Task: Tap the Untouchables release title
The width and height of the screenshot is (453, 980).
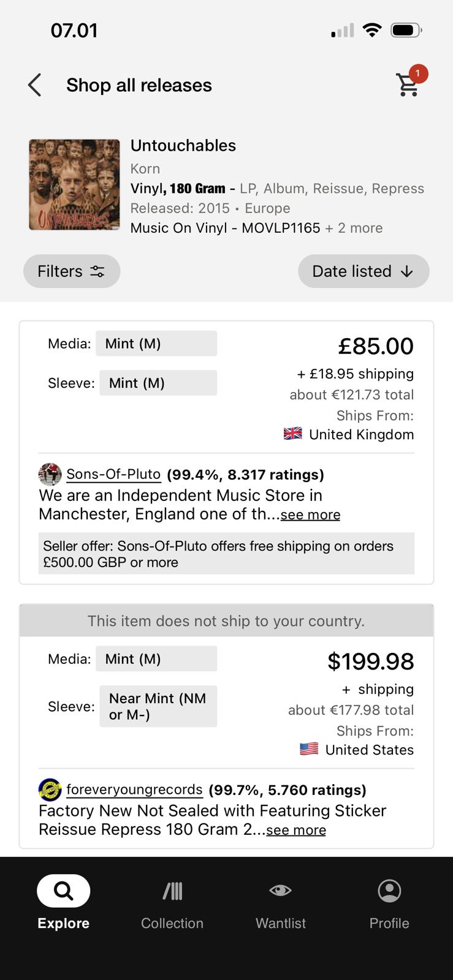Action: [183, 146]
